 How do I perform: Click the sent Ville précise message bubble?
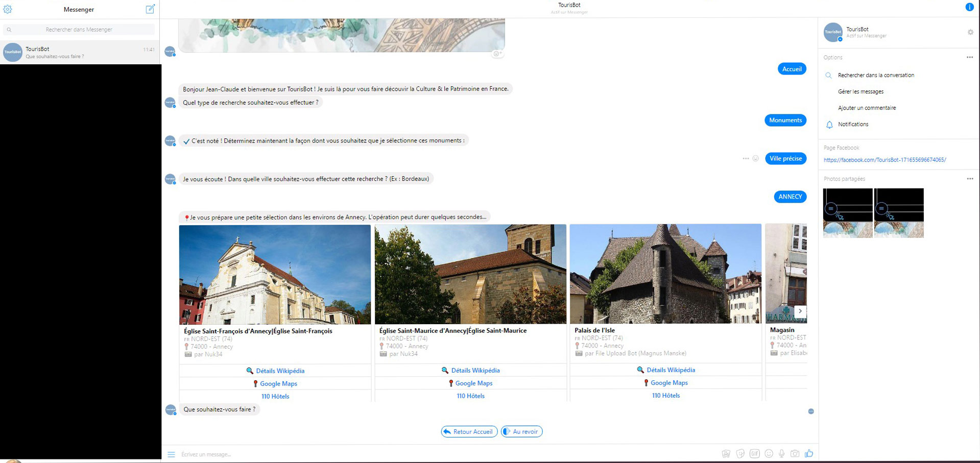click(785, 158)
